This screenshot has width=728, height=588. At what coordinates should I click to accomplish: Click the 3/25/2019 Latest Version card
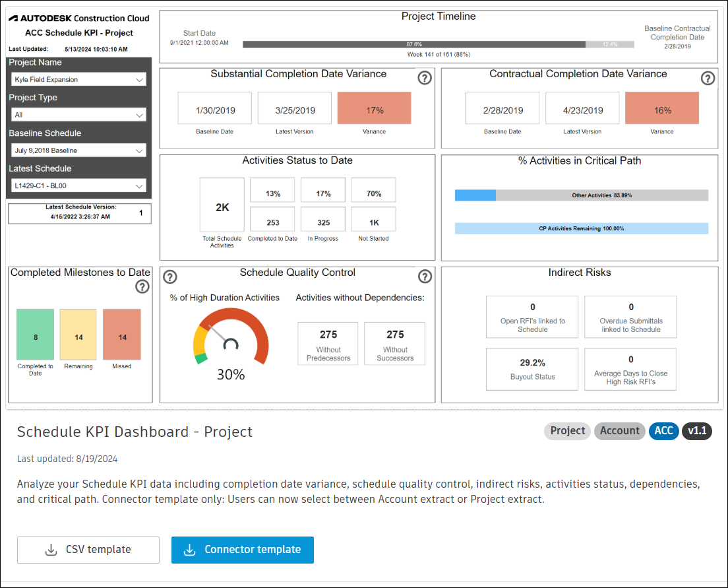click(x=295, y=108)
